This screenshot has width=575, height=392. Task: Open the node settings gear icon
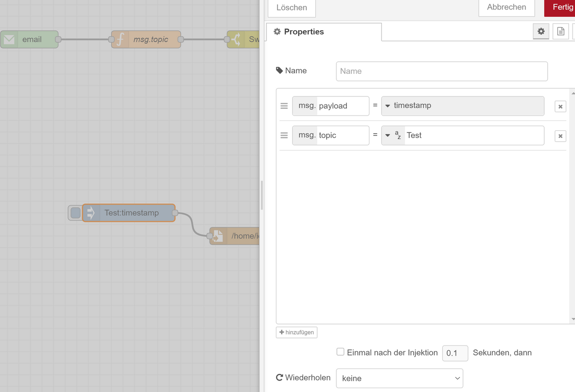pos(541,32)
